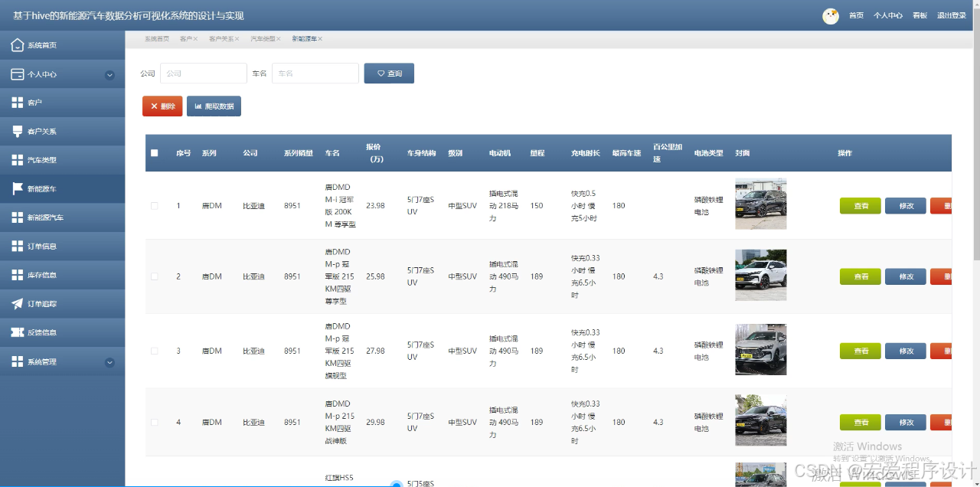Click 修改 for row 1 priced 23.98

[906, 206]
